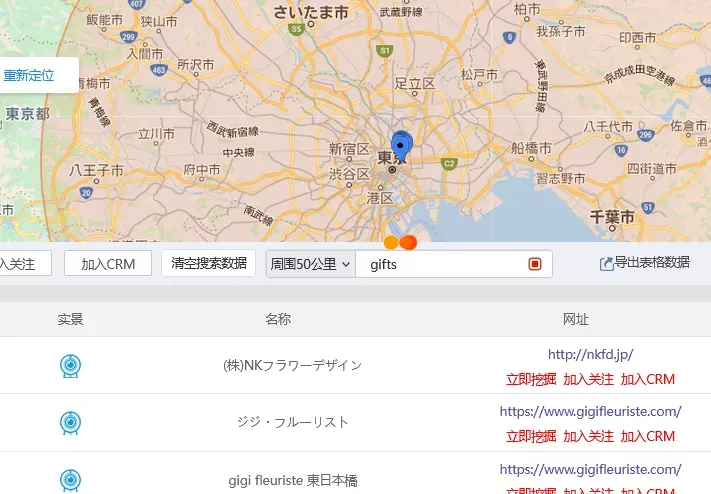Click the 清空搜索数据 button

[209, 263]
